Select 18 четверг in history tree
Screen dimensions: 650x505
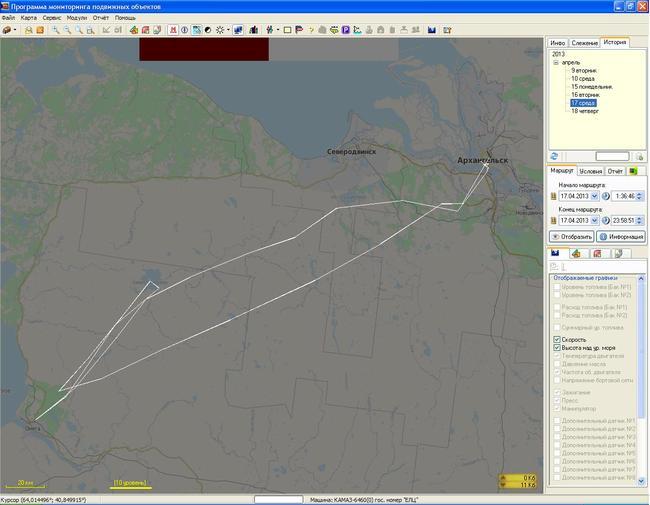pos(586,111)
